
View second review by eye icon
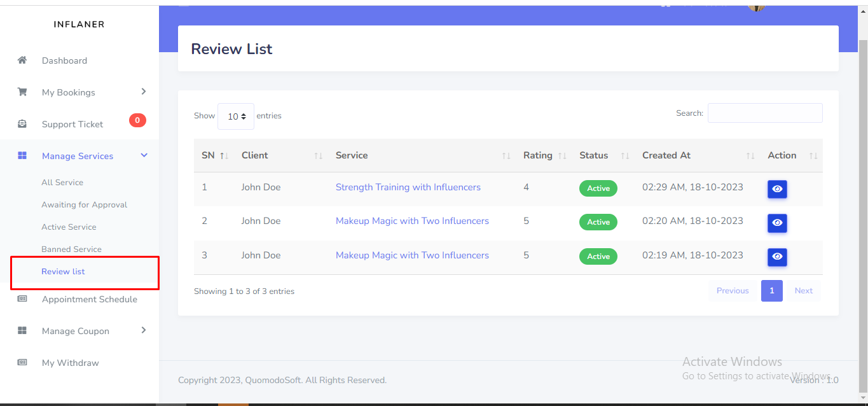coord(777,223)
